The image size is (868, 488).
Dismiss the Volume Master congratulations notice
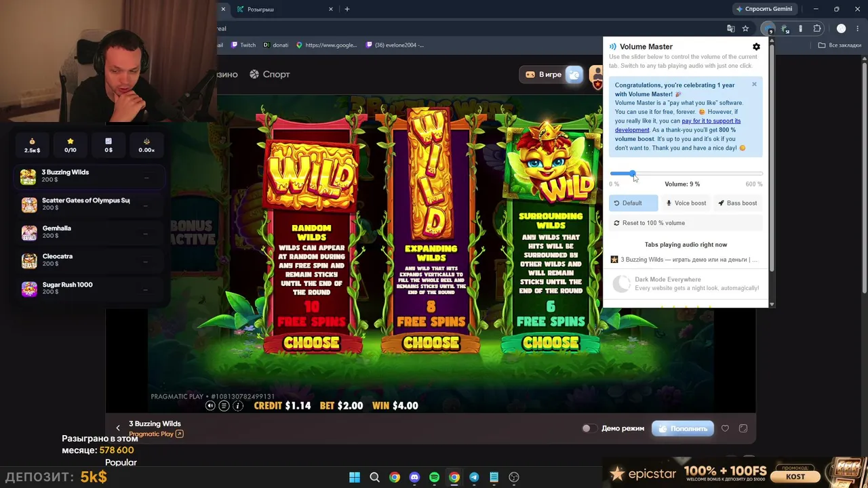(754, 85)
